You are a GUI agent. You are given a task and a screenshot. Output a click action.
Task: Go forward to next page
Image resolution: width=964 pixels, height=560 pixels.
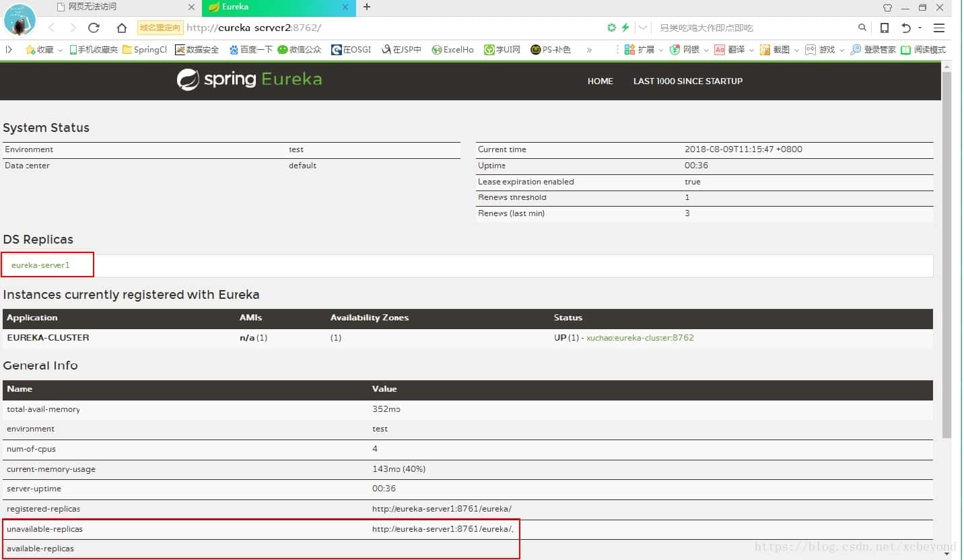point(73,28)
